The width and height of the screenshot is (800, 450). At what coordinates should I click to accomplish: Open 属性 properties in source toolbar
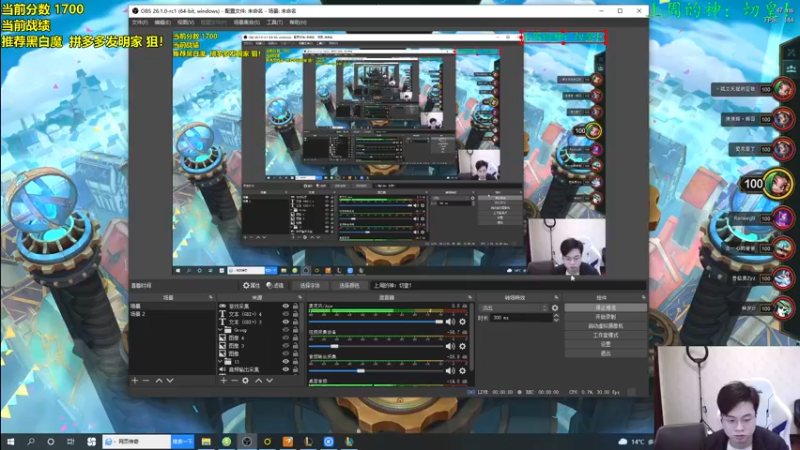pos(252,286)
